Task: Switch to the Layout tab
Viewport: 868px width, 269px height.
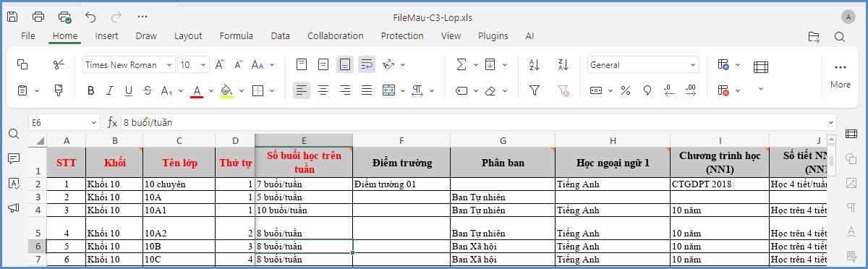Action: [x=188, y=36]
